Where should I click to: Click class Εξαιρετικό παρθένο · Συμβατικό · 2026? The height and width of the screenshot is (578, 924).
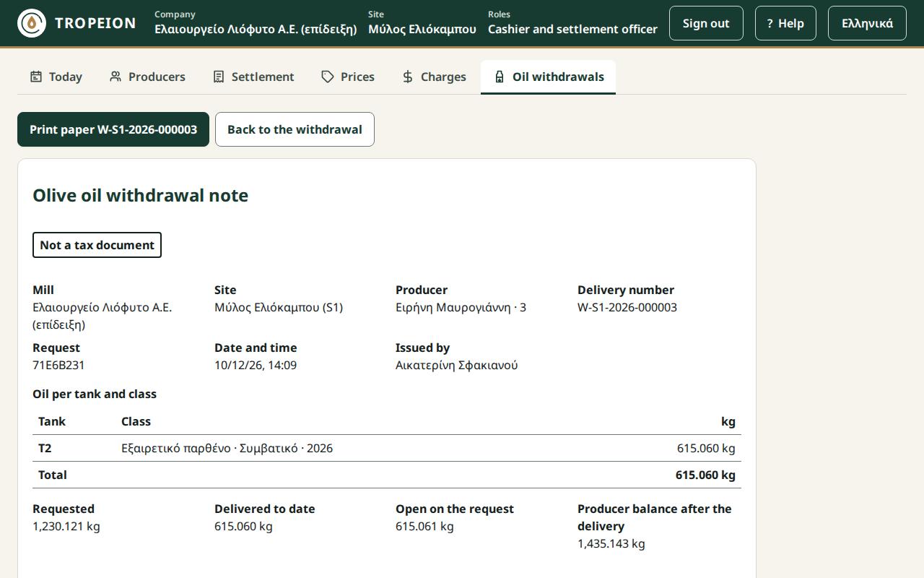[x=227, y=448]
